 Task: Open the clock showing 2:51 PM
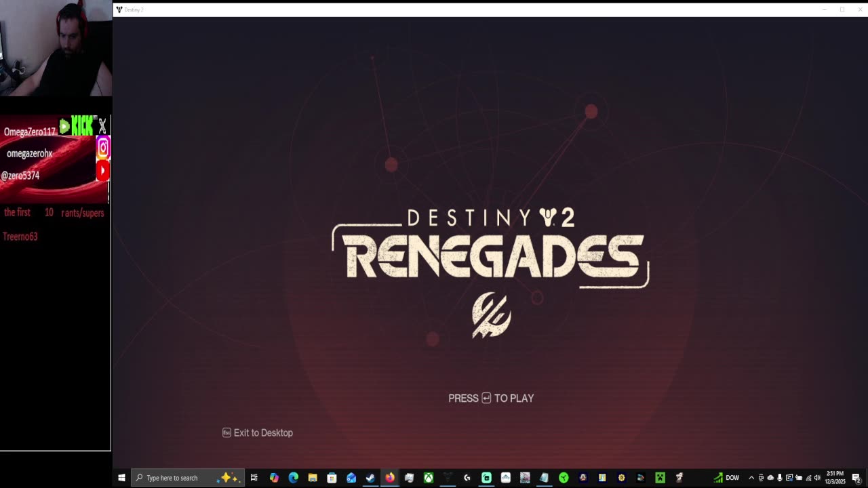(835, 478)
